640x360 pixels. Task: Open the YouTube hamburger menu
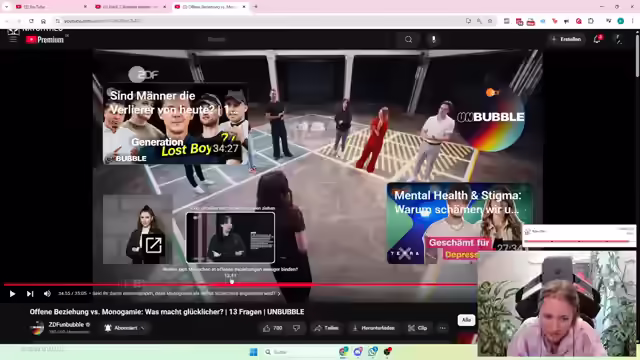point(13,40)
